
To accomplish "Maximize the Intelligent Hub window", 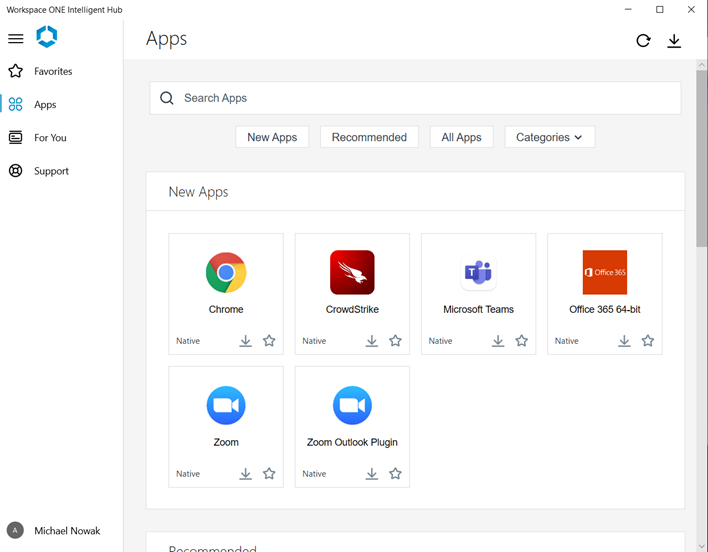I will coord(659,9).
